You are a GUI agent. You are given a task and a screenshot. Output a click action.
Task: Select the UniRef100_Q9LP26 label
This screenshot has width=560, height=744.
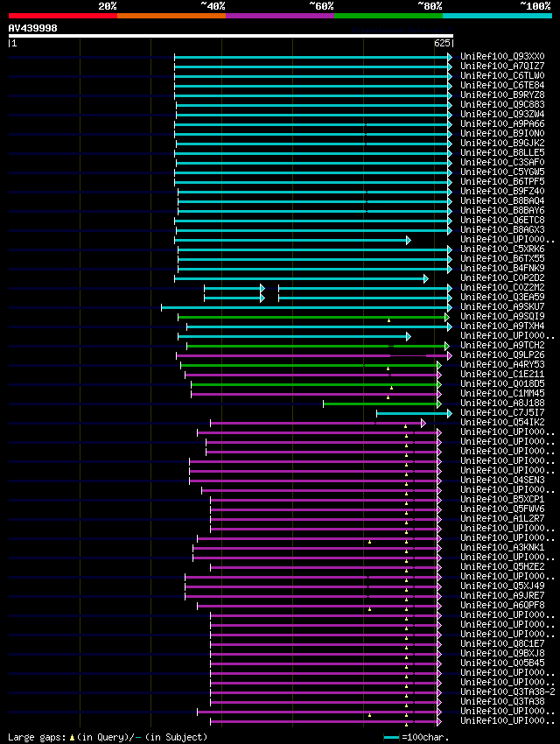pos(502,354)
